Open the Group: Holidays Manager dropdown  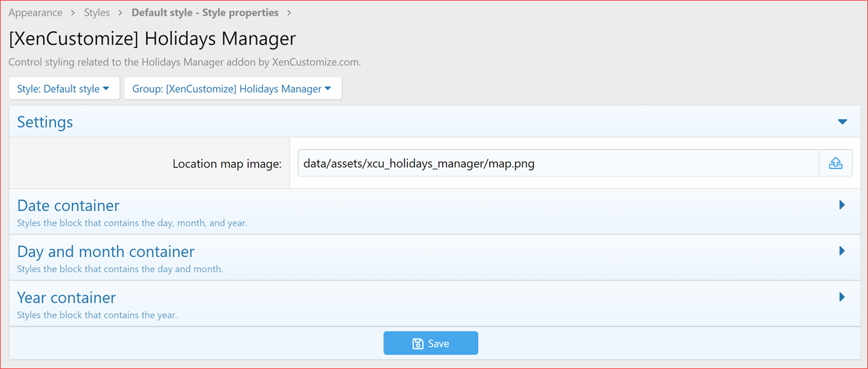tap(232, 89)
